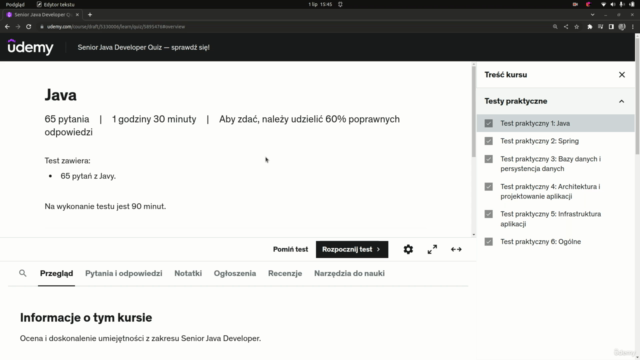Open browser tab search dropdown chevron
The height and width of the screenshot is (360, 640).
pos(592,15)
